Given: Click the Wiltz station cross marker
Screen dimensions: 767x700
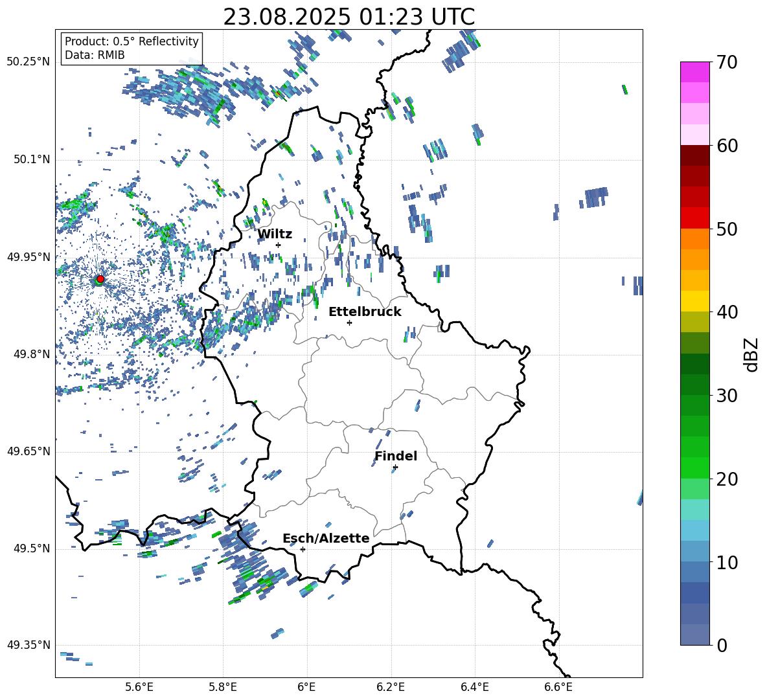Looking at the screenshot, I should pyautogui.click(x=279, y=245).
